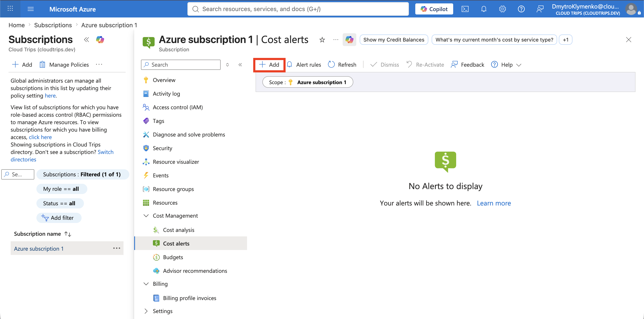The image size is (644, 319).
Task: Open the notifications bell
Action: 483,9
